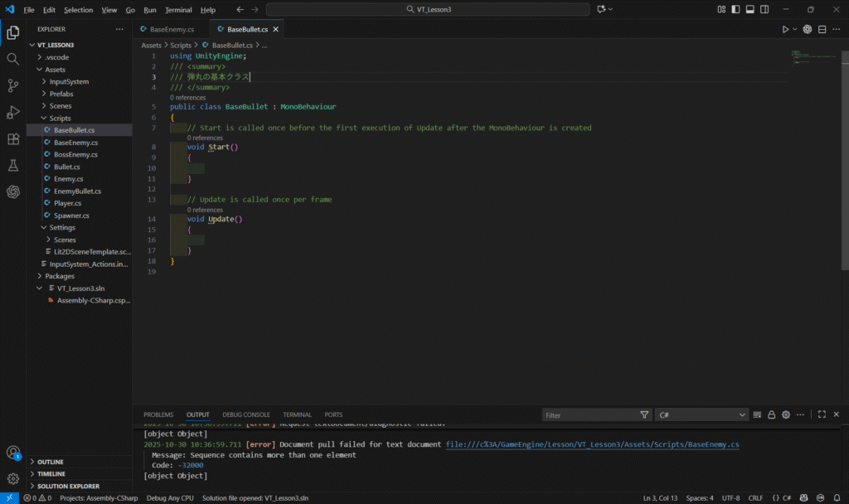Switch to the PROBLEMS panel tab
The height and width of the screenshot is (504, 849).
(158, 414)
